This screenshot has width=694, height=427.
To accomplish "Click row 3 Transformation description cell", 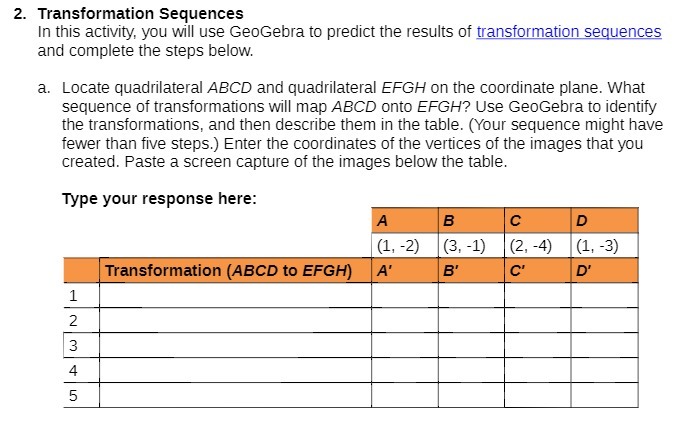I will [x=235, y=345].
